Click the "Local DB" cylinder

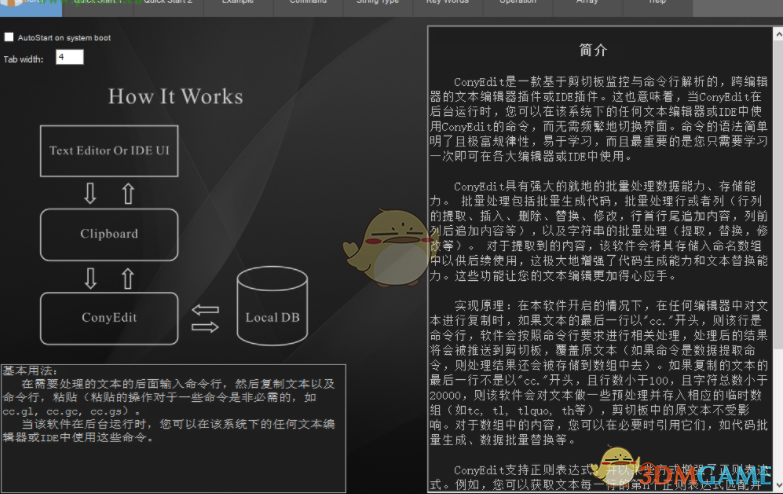coord(272,306)
